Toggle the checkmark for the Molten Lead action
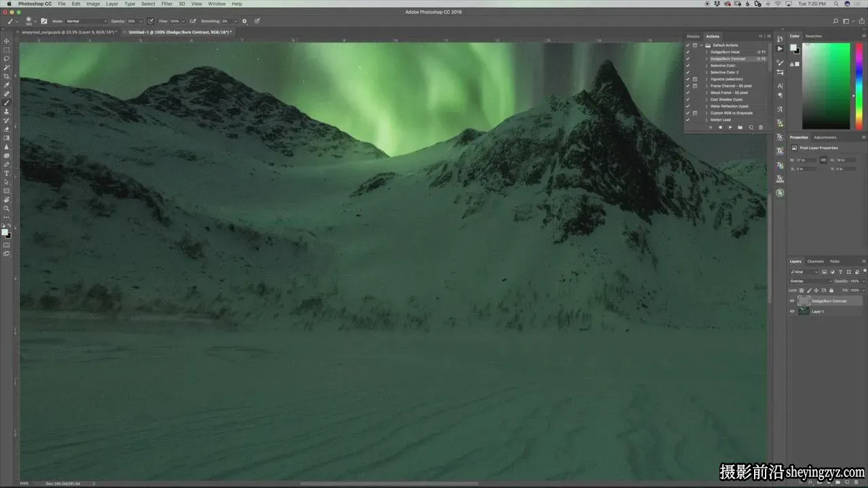868x488 pixels. 688,120
